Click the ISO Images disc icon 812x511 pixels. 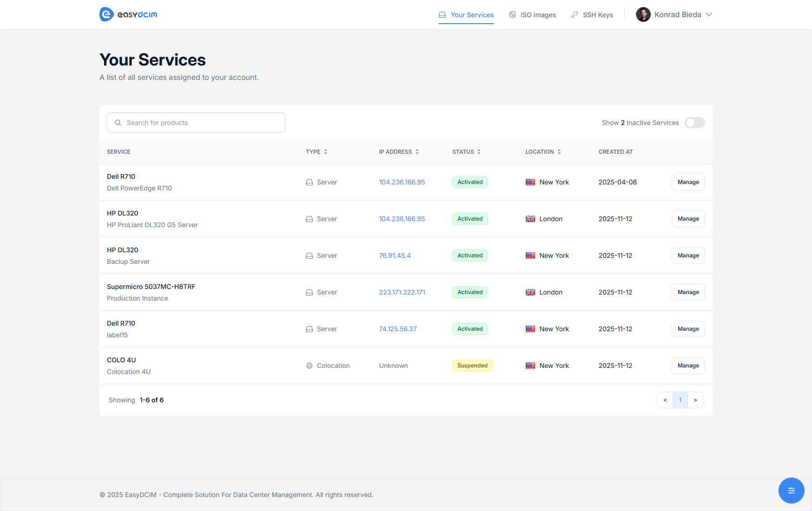[x=512, y=14]
